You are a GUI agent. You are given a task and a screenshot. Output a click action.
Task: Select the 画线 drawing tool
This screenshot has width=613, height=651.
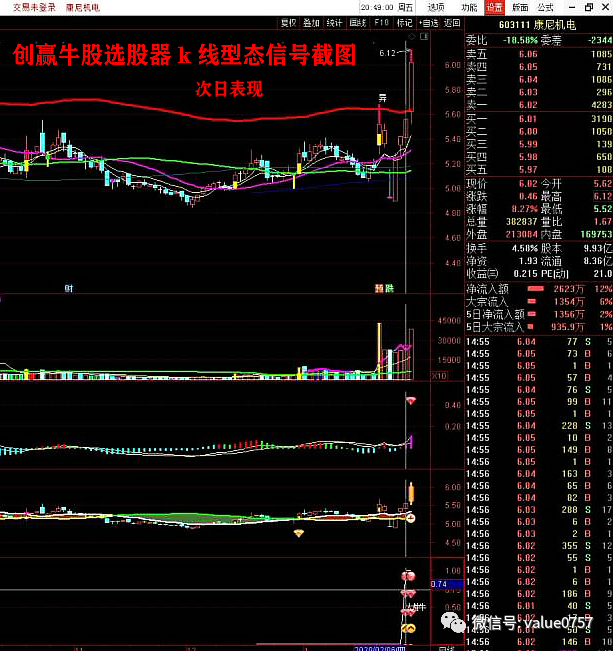[x=358, y=23]
